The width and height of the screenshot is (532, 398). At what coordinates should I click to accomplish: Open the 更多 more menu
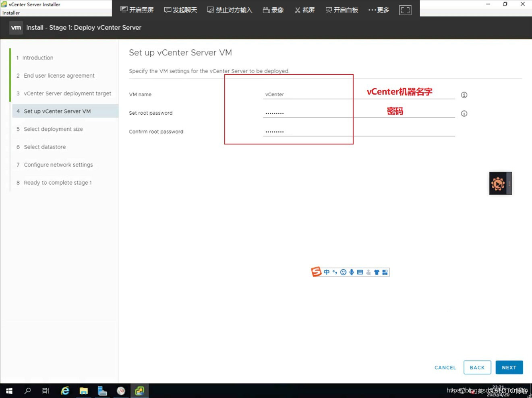click(x=379, y=10)
